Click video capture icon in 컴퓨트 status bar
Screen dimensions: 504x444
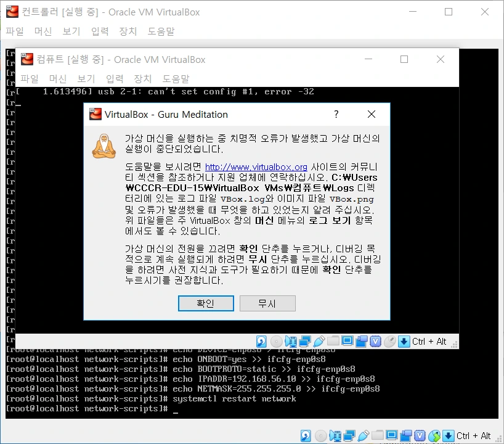pyautogui.click(x=362, y=342)
